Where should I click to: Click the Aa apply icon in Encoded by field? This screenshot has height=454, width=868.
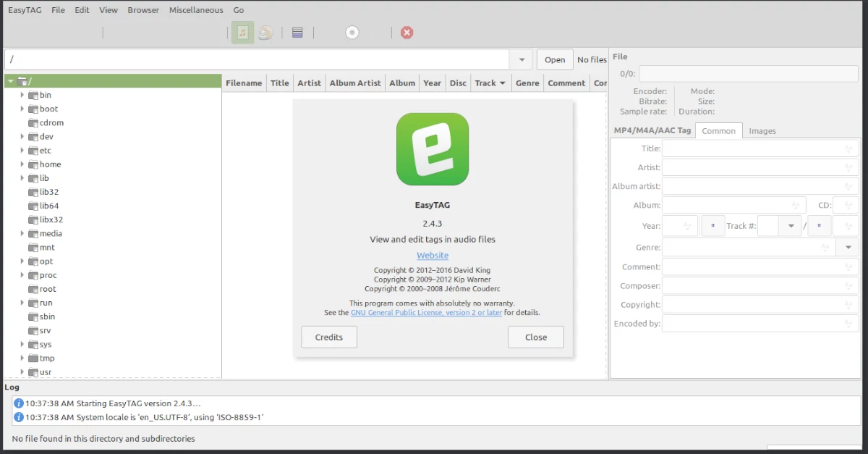[849, 324]
